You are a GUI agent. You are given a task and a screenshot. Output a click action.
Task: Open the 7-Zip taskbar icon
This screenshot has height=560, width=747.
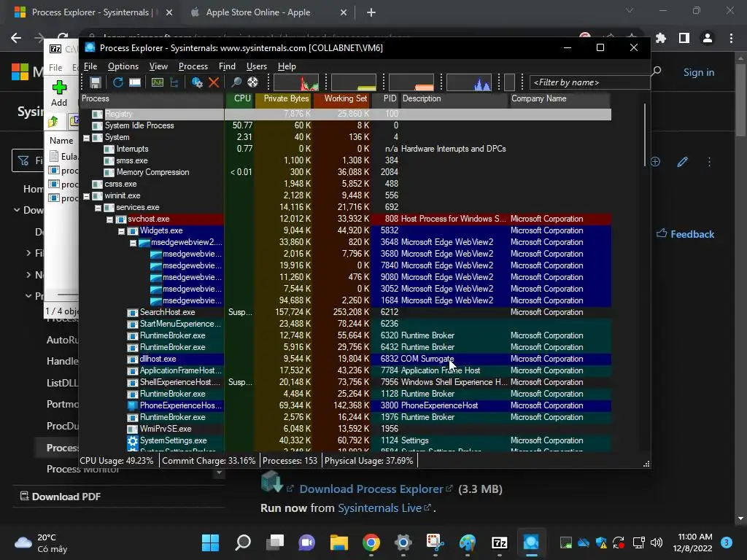pos(499,542)
